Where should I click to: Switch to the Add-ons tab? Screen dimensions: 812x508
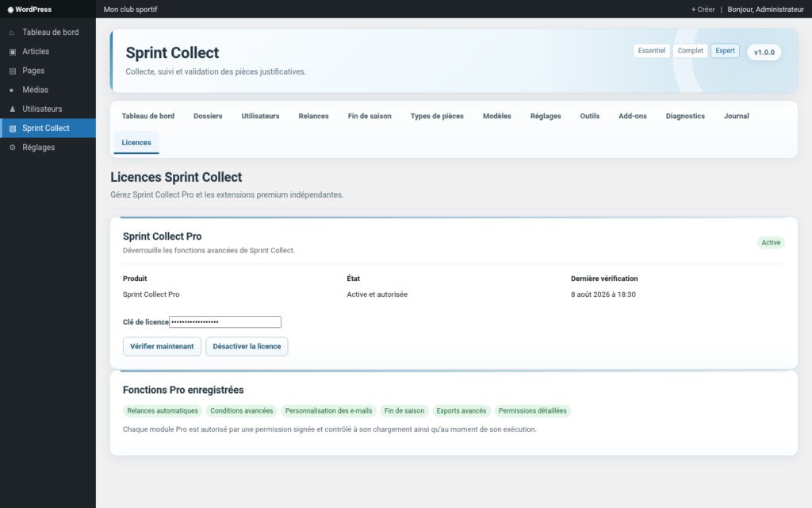point(632,116)
